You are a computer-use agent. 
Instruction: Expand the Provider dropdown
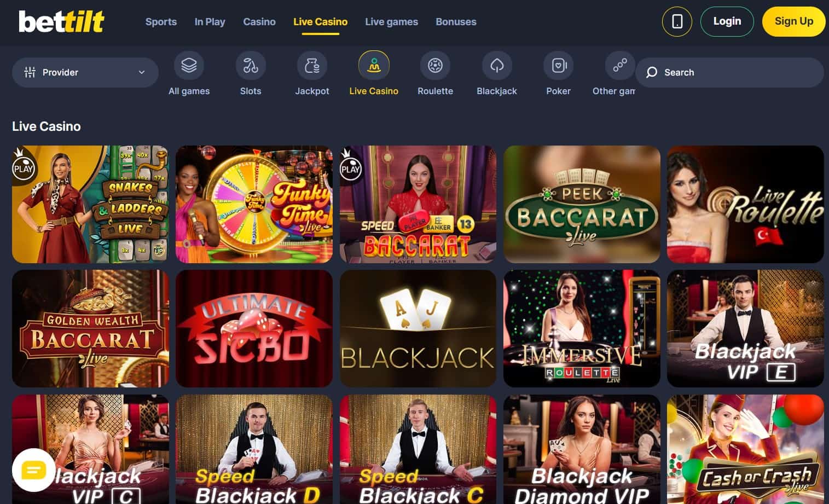[x=85, y=72]
